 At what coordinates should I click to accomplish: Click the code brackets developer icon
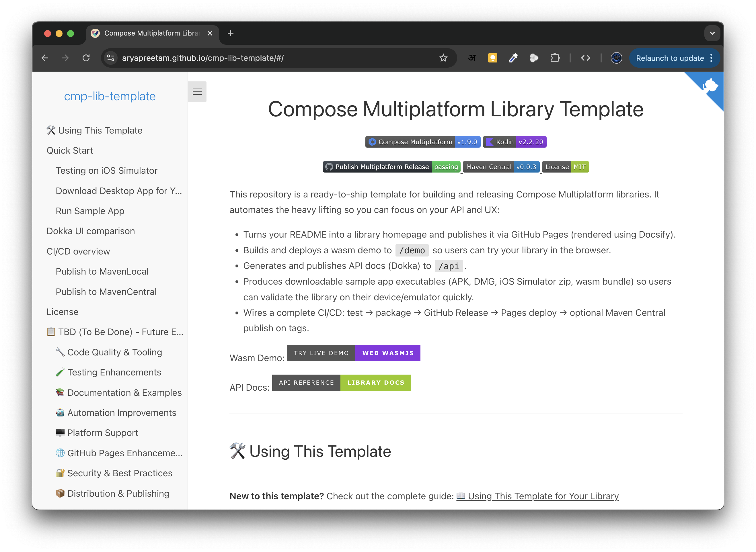tap(586, 58)
